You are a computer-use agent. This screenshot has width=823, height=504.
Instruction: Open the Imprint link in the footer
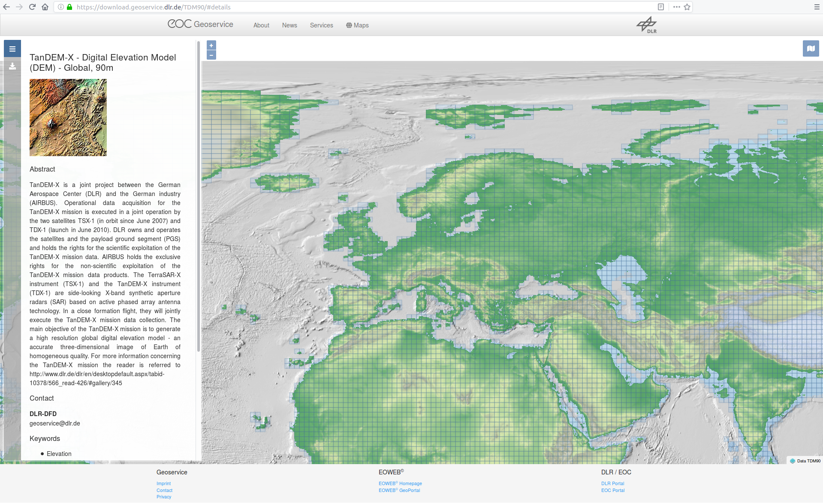point(163,483)
